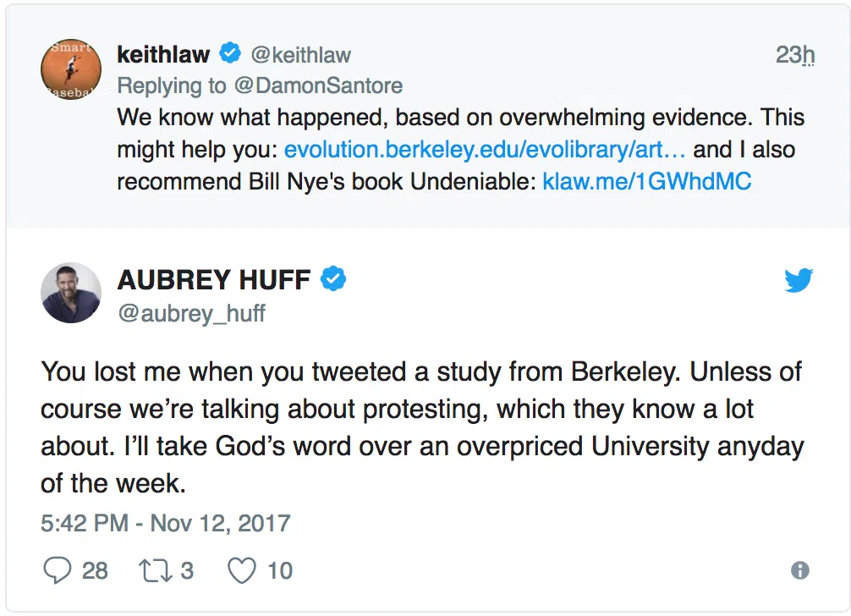Open the tweet info icon

pos(799,570)
